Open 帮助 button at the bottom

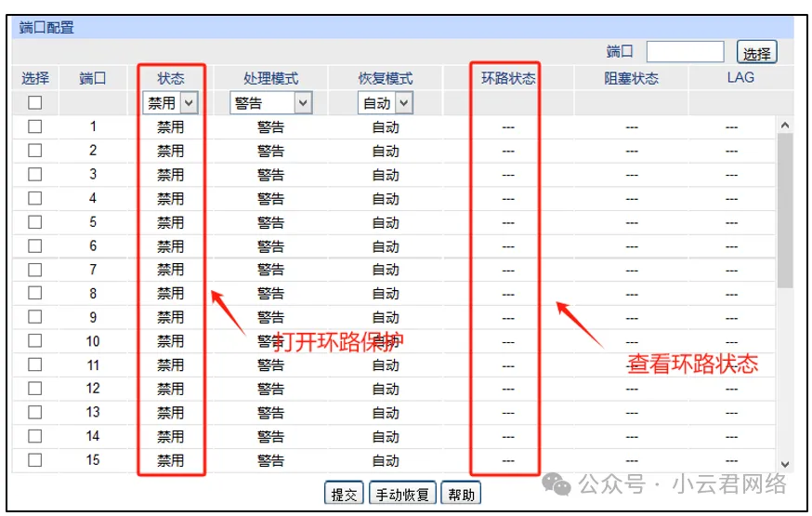[x=461, y=495]
